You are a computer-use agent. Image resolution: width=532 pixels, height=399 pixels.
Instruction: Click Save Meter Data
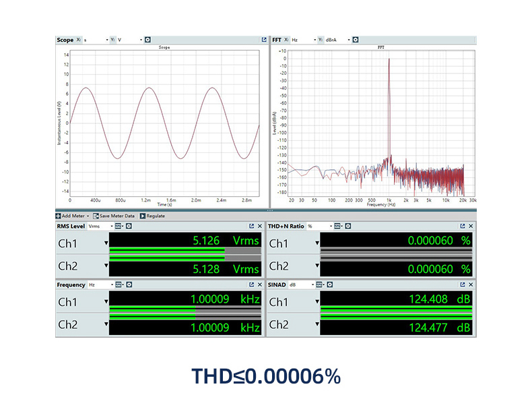pyautogui.click(x=114, y=216)
